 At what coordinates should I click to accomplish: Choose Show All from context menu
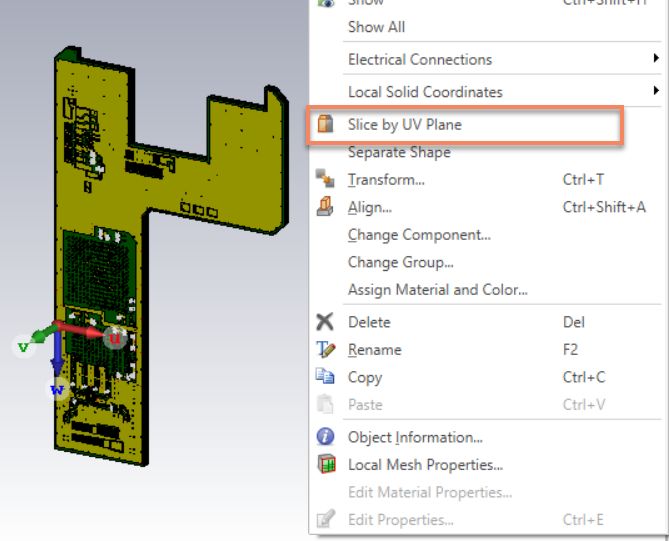376,27
